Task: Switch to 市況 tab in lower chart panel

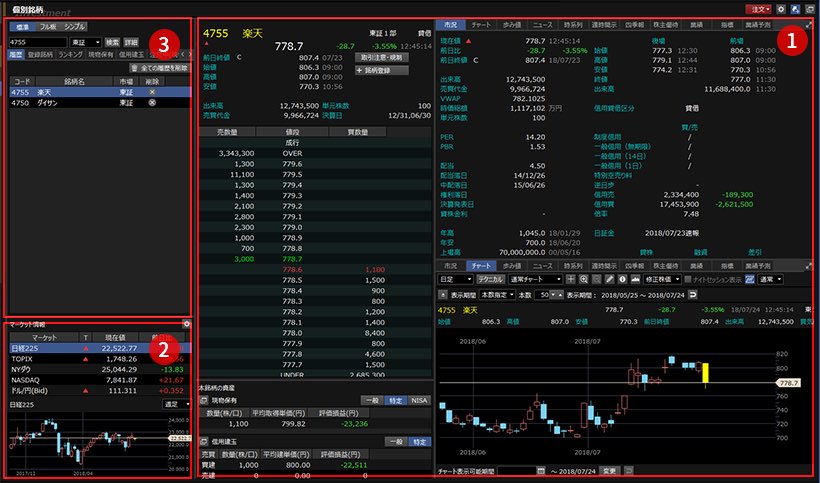Action: (x=450, y=266)
